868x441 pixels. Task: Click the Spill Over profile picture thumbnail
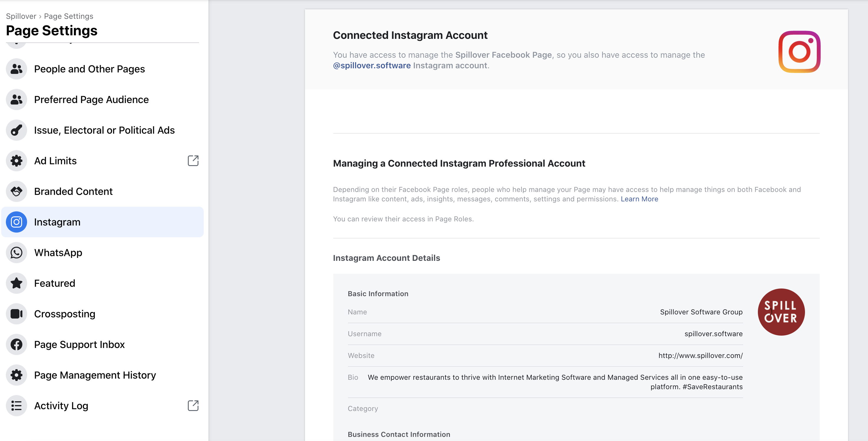781,312
